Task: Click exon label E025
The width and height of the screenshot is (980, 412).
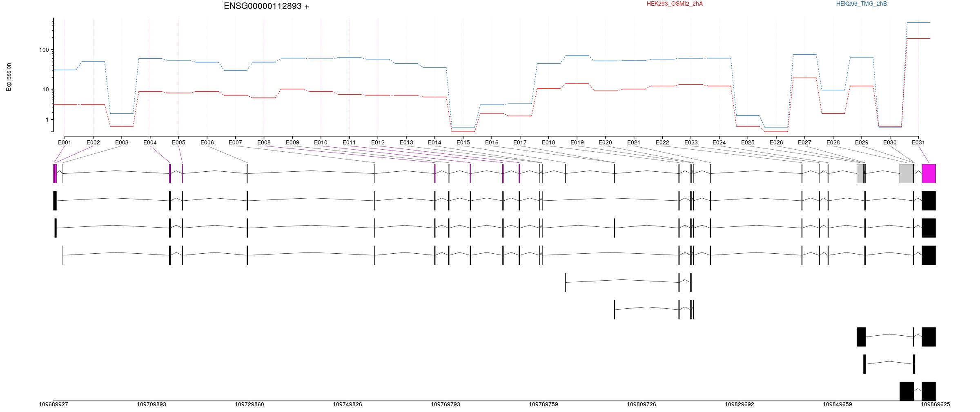Action: [x=748, y=142]
